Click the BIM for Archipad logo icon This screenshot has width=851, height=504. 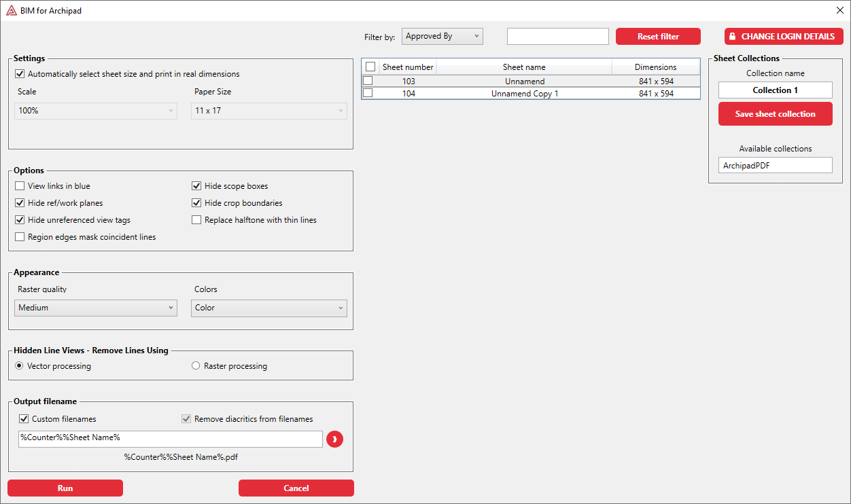coord(12,11)
